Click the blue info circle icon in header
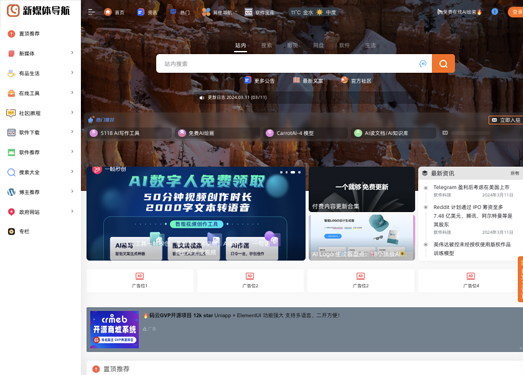The height and width of the screenshot is (375, 523). coord(495,12)
